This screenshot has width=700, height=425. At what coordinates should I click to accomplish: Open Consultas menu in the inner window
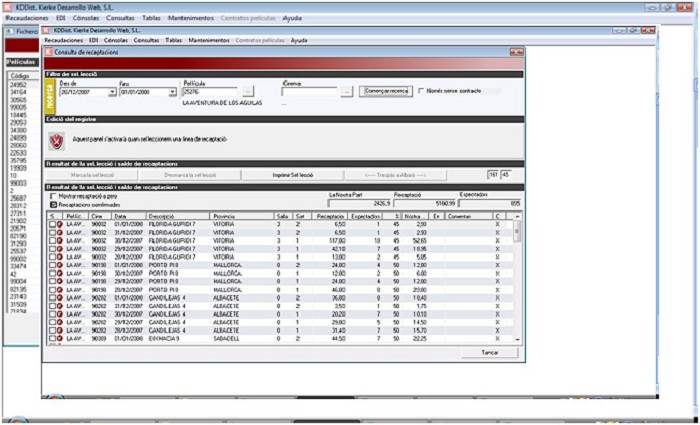[x=146, y=40]
